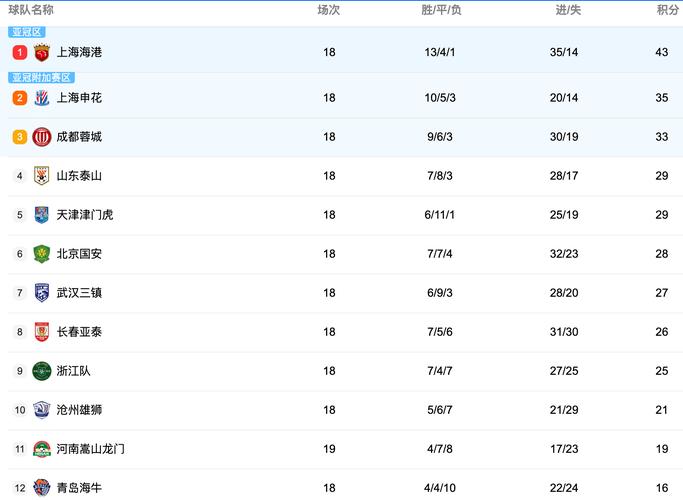
Task: Click the Henan Songshan Longmen (河南嵩山龙门) crest
Action: point(41,449)
